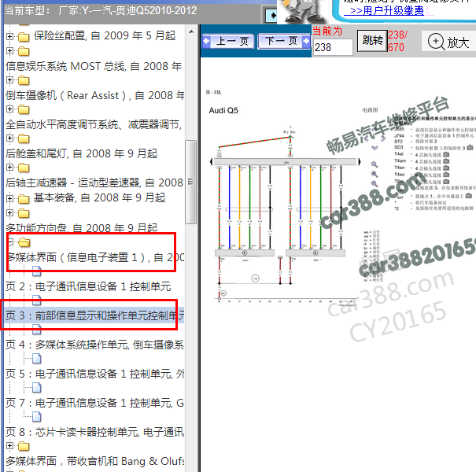The width and height of the screenshot is (476, 472).
Task: Open the camera photo for T4al connector
Action: tap(446, 154)
